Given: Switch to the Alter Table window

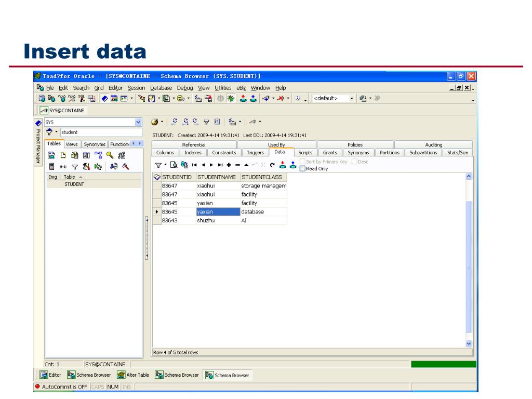Looking at the screenshot, I should coord(133,375).
